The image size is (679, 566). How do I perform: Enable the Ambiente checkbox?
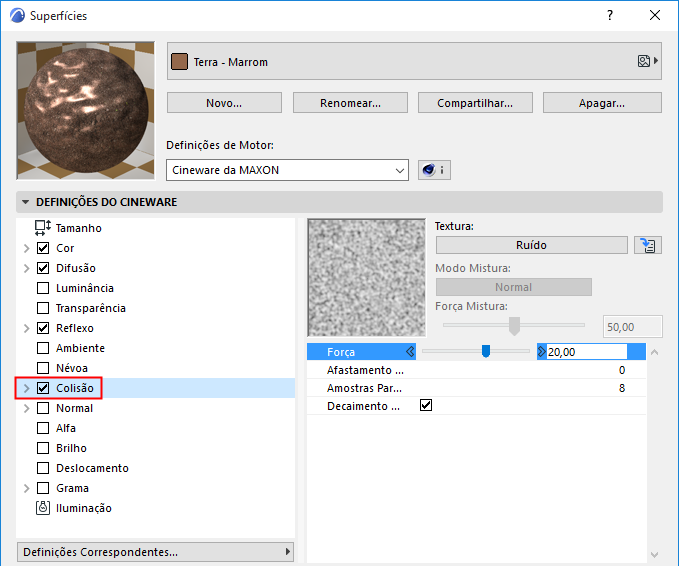(x=43, y=348)
